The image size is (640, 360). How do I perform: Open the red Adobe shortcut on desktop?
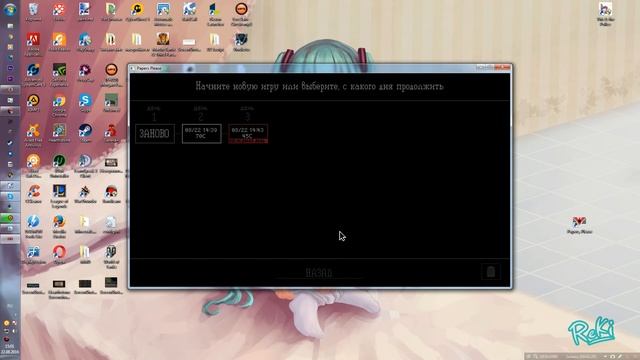(33, 44)
